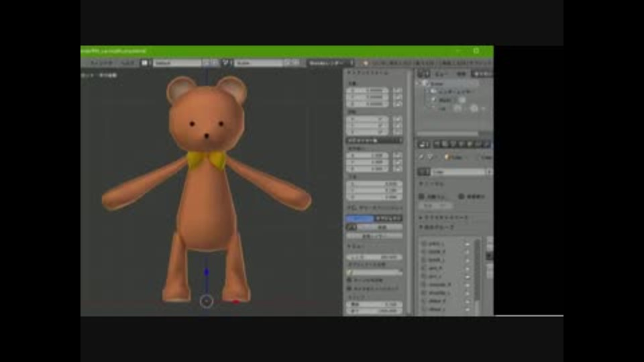Open the Help menu in top bar
The width and height of the screenshot is (644, 362).
click(x=127, y=63)
